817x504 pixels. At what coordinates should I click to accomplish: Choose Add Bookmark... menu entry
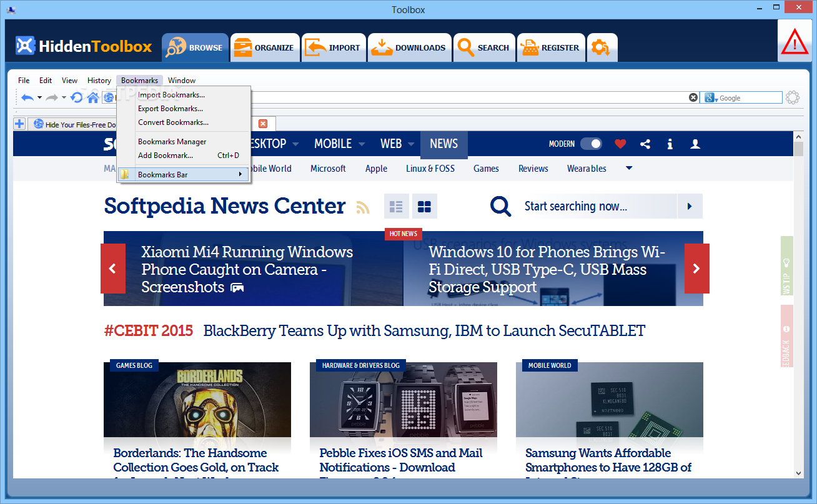point(184,156)
